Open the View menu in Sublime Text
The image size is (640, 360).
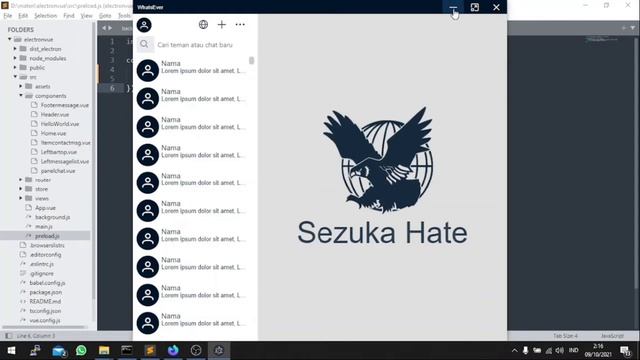[86, 16]
